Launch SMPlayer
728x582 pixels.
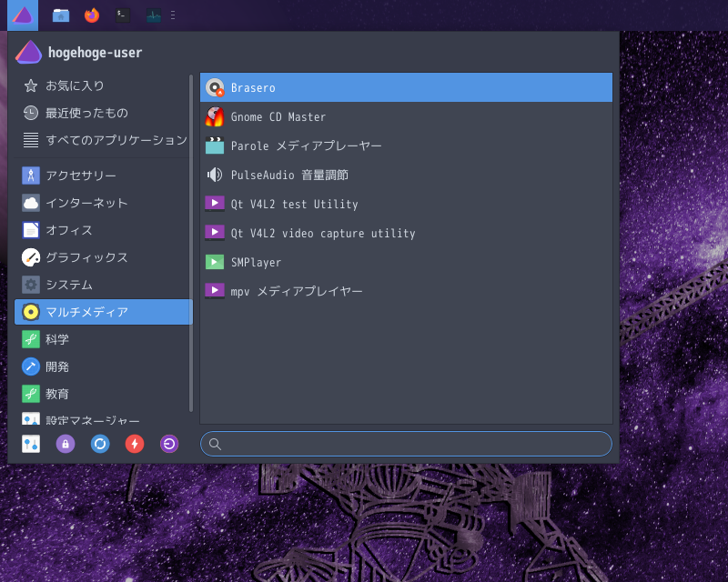coord(406,262)
